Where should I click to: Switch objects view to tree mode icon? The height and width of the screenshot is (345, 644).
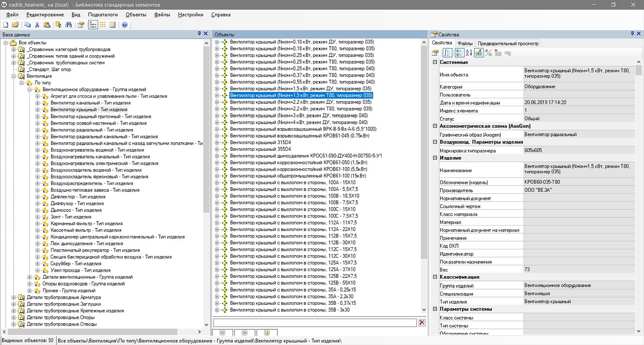point(93,25)
